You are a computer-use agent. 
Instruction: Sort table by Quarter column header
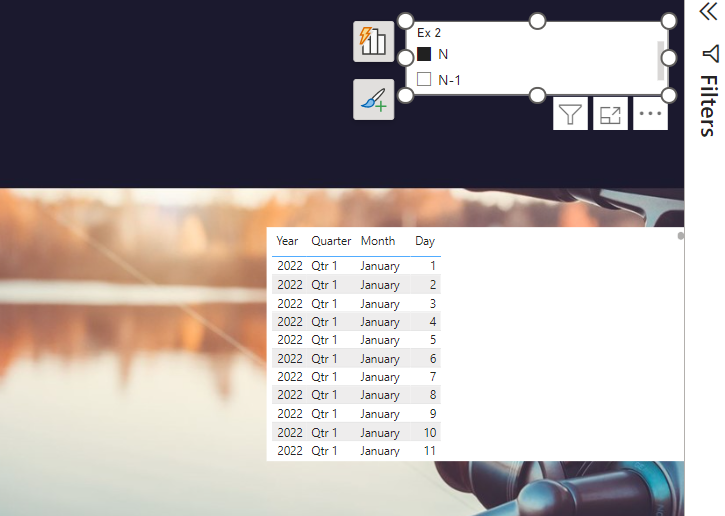click(331, 241)
